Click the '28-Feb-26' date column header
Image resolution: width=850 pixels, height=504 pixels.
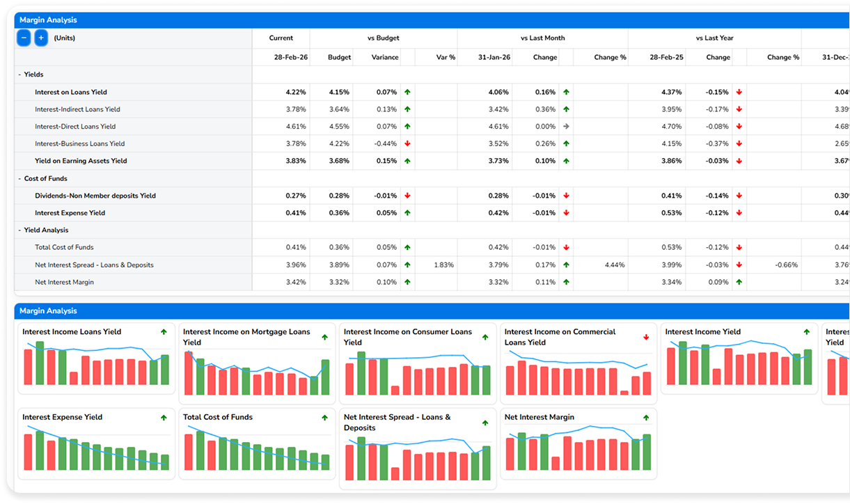pyautogui.click(x=291, y=57)
